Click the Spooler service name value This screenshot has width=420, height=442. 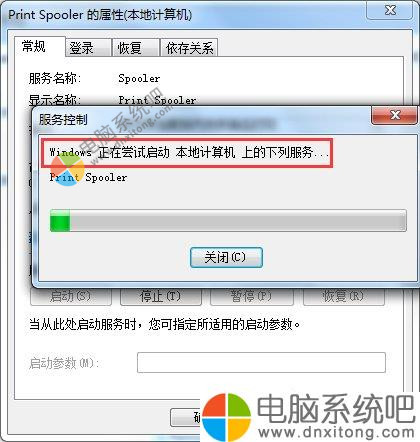click(139, 79)
